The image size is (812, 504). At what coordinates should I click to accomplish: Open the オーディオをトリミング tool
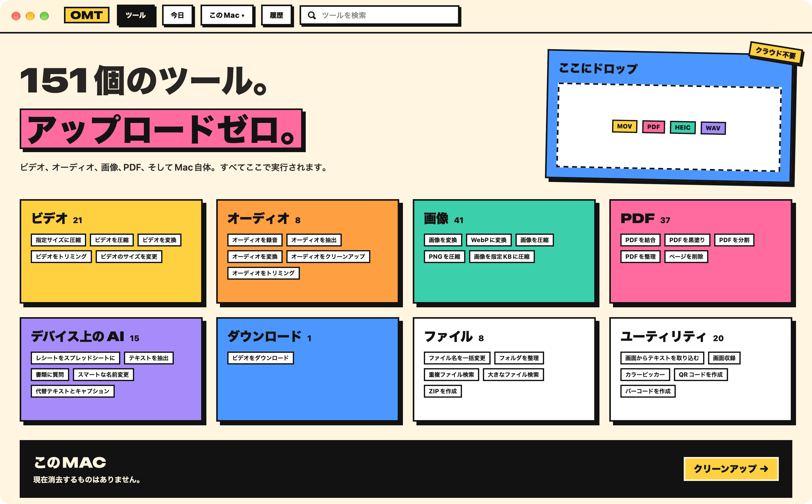pos(264,273)
